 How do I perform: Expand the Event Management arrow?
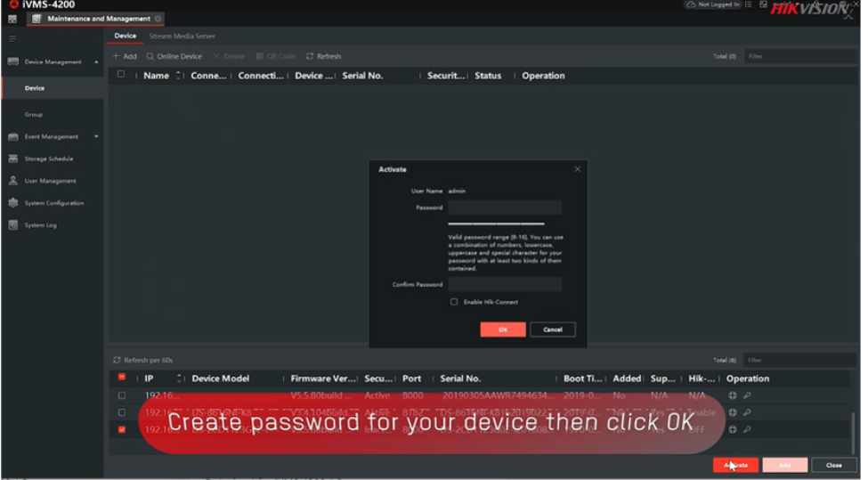click(x=96, y=137)
